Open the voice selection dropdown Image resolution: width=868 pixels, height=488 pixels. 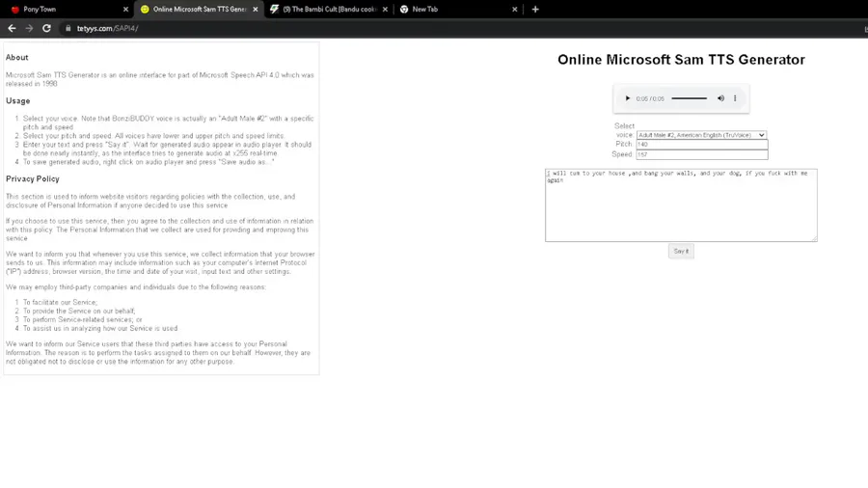pos(701,135)
